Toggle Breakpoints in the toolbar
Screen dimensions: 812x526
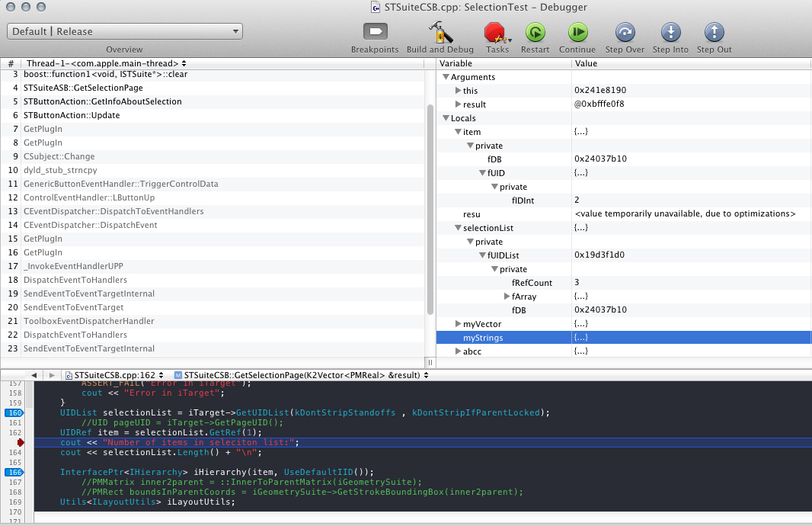(x=376, y=32)
